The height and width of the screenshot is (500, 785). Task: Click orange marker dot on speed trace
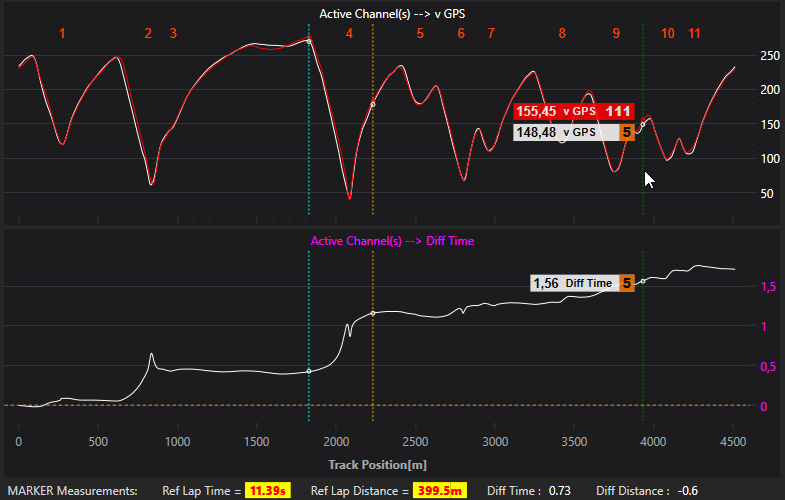[x=373, y=104]
